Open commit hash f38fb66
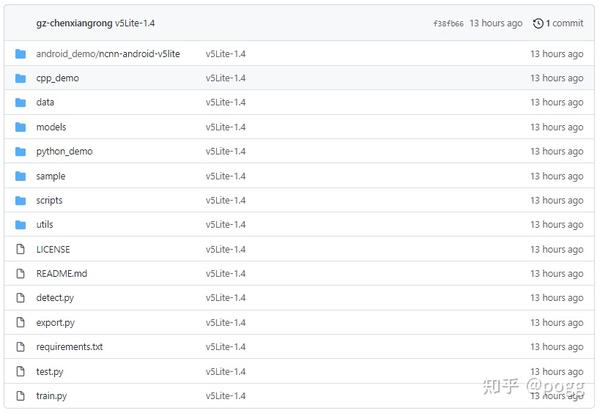The height and width of the screenshot is (413, 600). click(448, 23)
